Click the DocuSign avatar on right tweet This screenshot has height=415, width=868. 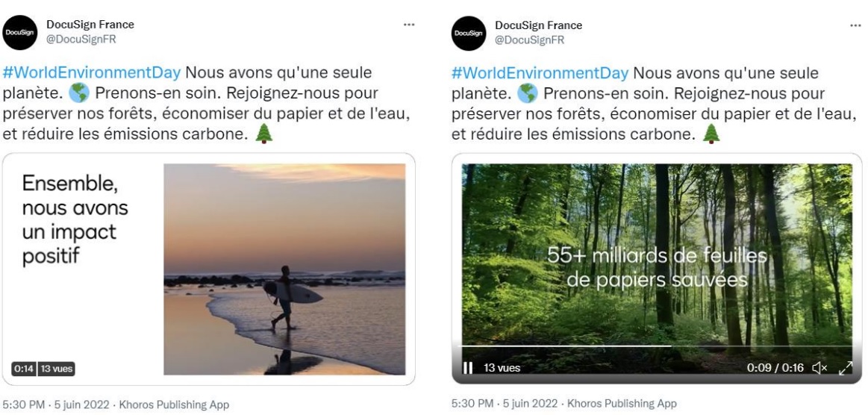coord(469,34)
